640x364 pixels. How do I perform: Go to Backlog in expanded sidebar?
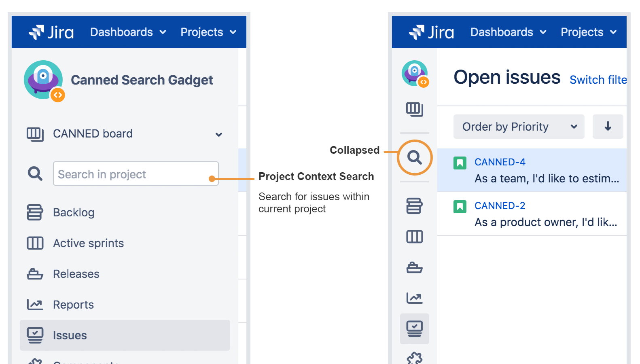[x=74, y=212]
